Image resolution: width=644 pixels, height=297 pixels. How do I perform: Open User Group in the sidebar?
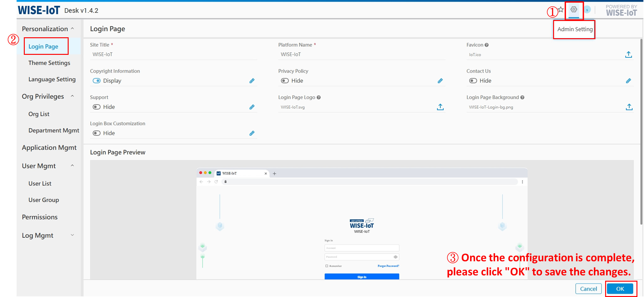44,200
